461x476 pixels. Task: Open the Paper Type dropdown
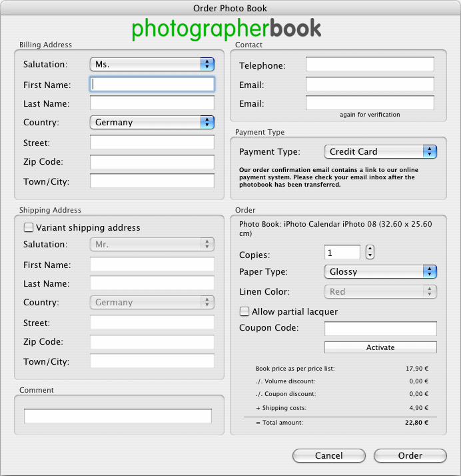tap(380, 272)
